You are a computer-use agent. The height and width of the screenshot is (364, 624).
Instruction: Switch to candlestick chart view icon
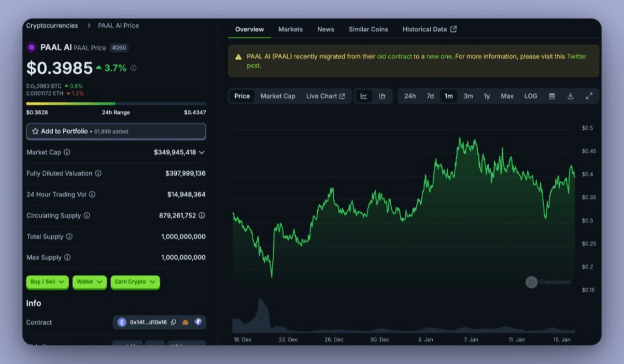tap(382, 96)
